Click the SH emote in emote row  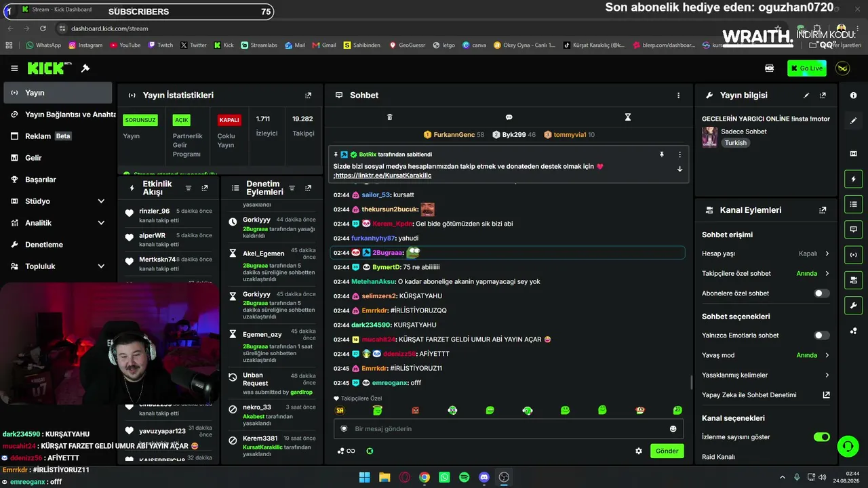[x=340, y=411]
